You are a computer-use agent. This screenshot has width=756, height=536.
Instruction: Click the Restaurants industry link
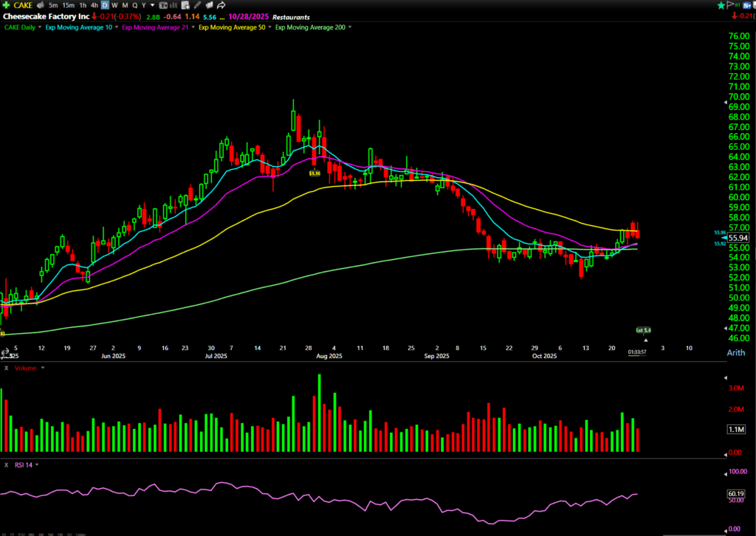coord(291,17)
